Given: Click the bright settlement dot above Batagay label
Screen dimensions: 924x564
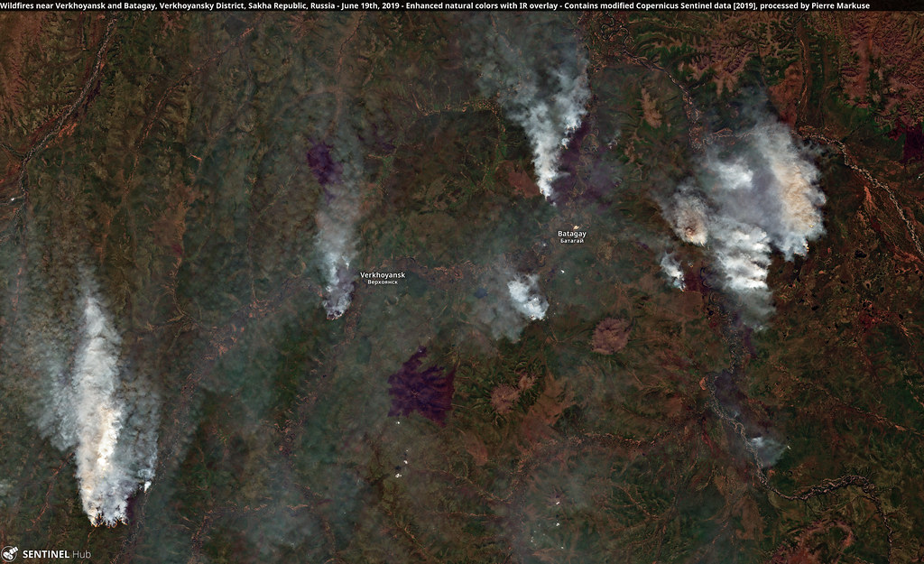Looking at the screenshot, I should pos(575,227).
